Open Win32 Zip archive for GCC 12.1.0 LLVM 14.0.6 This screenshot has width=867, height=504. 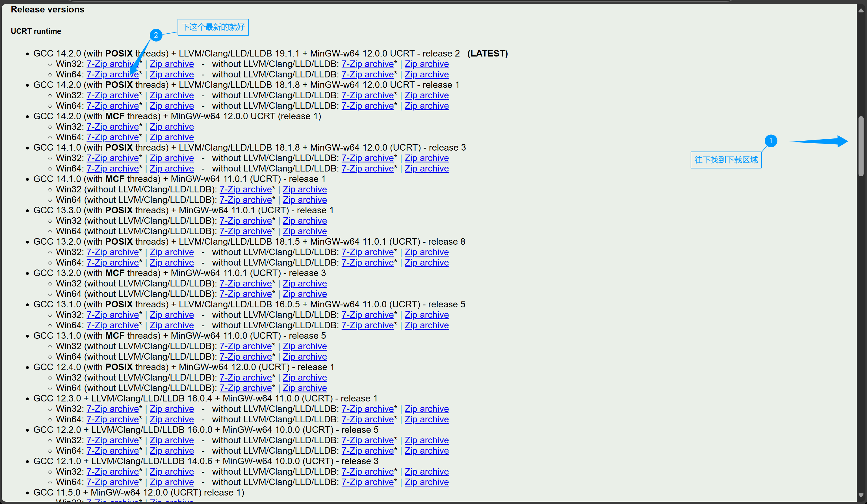click(x=172, y=472)
